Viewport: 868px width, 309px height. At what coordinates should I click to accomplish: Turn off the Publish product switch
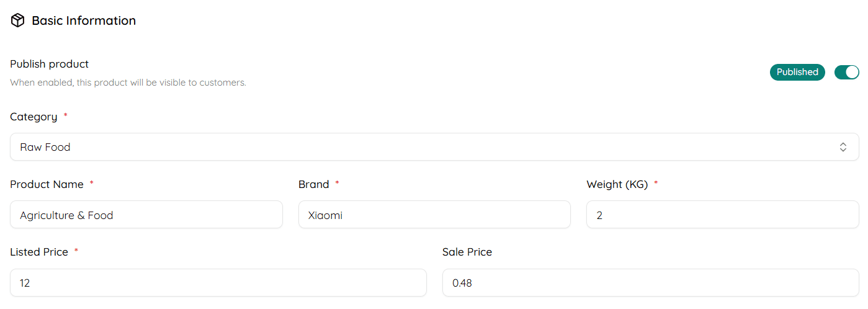pos(846,72)
